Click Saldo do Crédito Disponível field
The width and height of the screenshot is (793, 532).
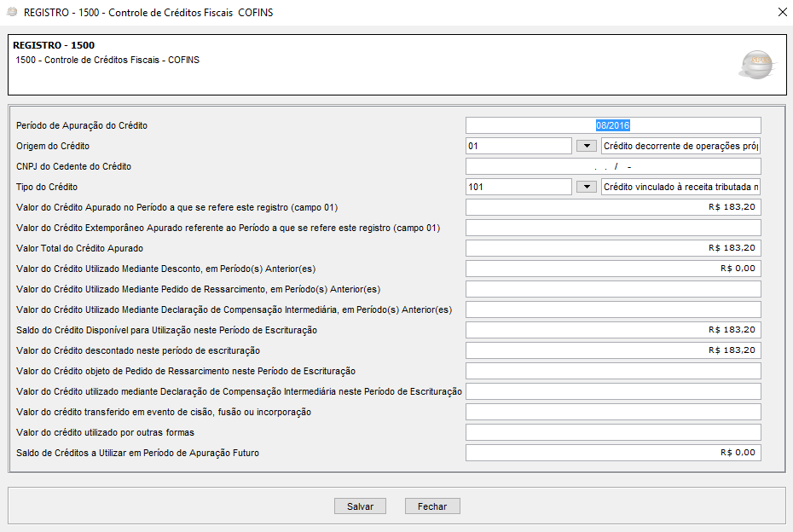(613, 330)
